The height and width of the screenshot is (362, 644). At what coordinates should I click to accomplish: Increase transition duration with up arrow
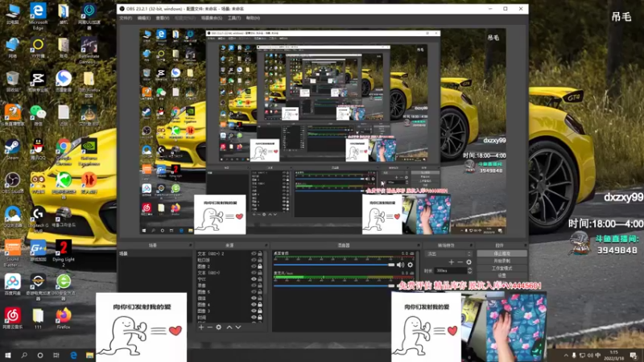pyautogui.click(x=470, y=269)
